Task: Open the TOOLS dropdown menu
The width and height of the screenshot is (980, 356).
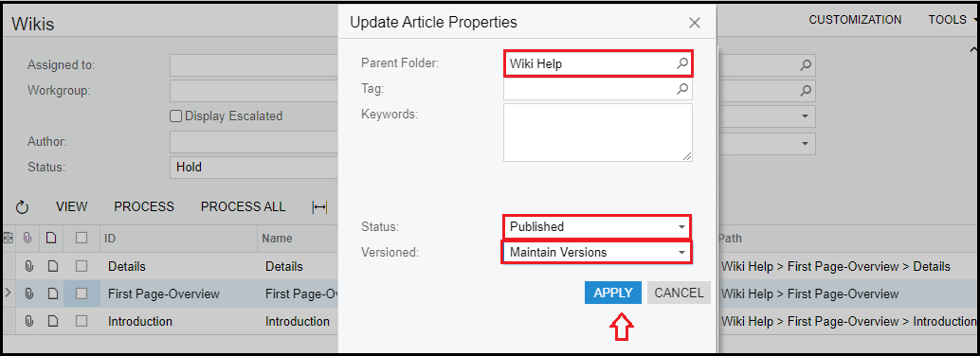Action: 953,20
